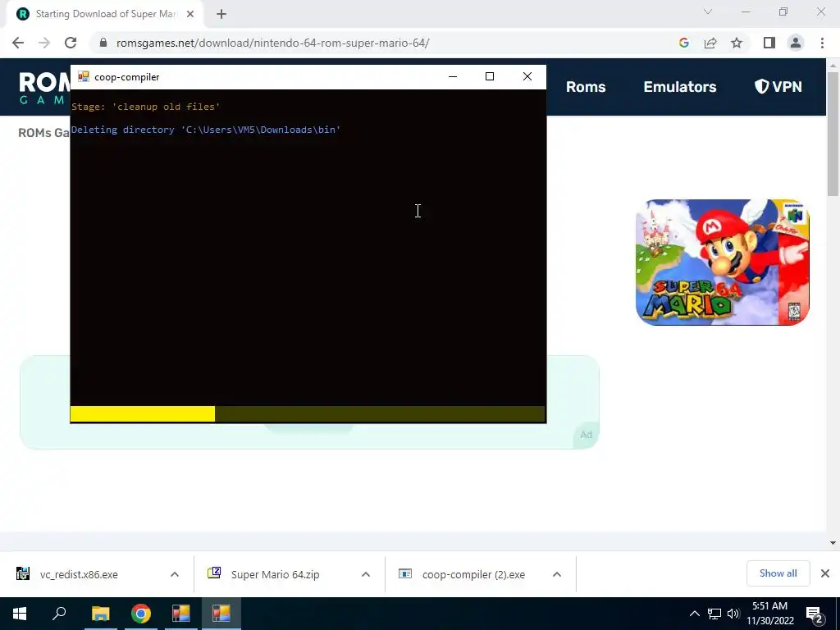Open network status tray icon

coord(714,614)
